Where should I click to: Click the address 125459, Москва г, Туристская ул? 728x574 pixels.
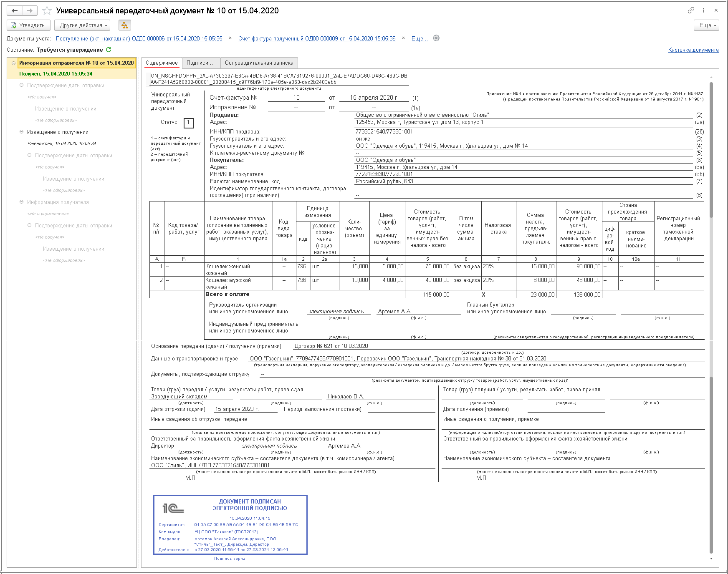[x=420, y=122]
